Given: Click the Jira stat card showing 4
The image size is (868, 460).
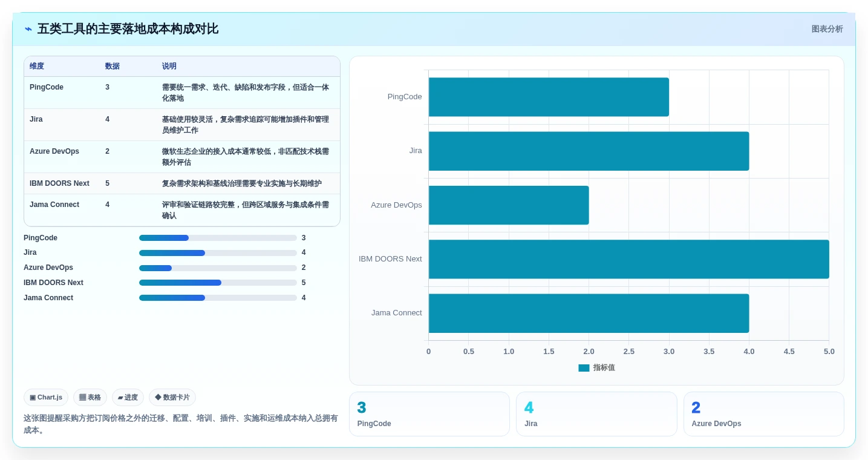Looking at the screenshot, I should point(596,414).
